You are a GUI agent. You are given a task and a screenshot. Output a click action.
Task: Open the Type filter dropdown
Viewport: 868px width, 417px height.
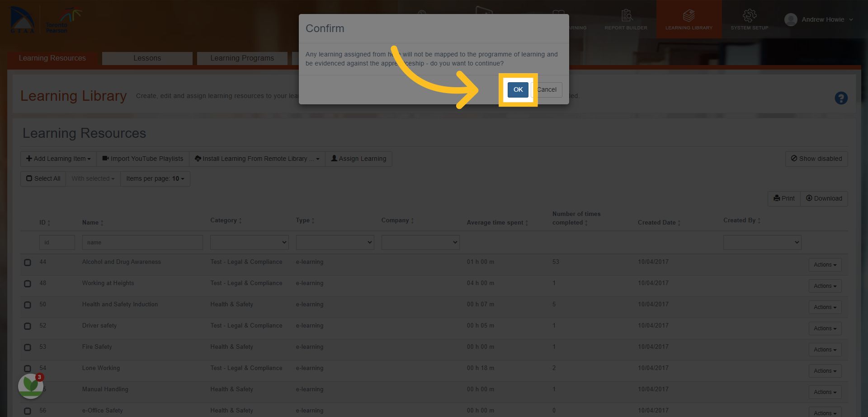coord(335,242)
